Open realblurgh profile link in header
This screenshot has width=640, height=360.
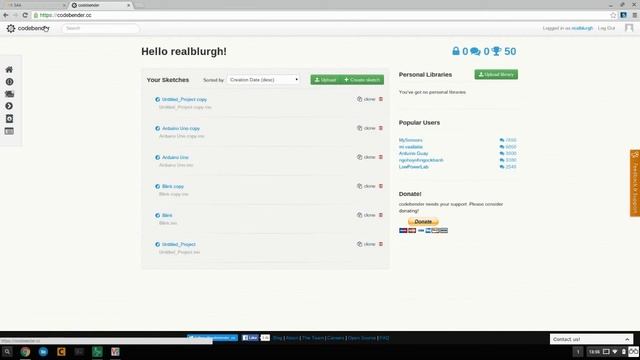coord(582,28)
